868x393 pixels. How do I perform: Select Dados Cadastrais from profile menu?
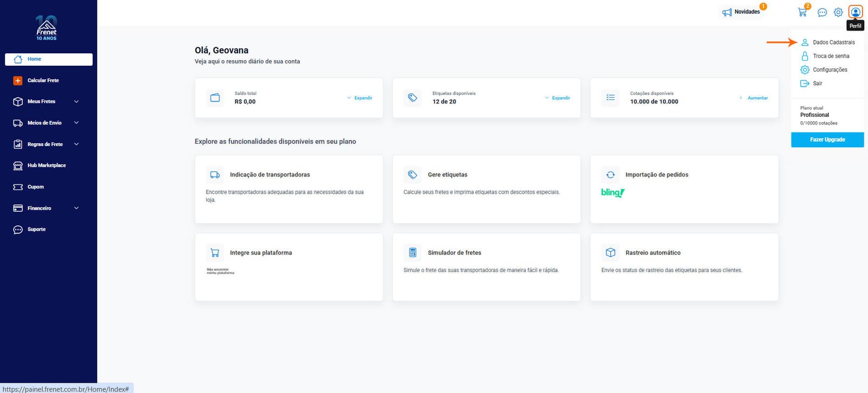(x=833, y=42)
